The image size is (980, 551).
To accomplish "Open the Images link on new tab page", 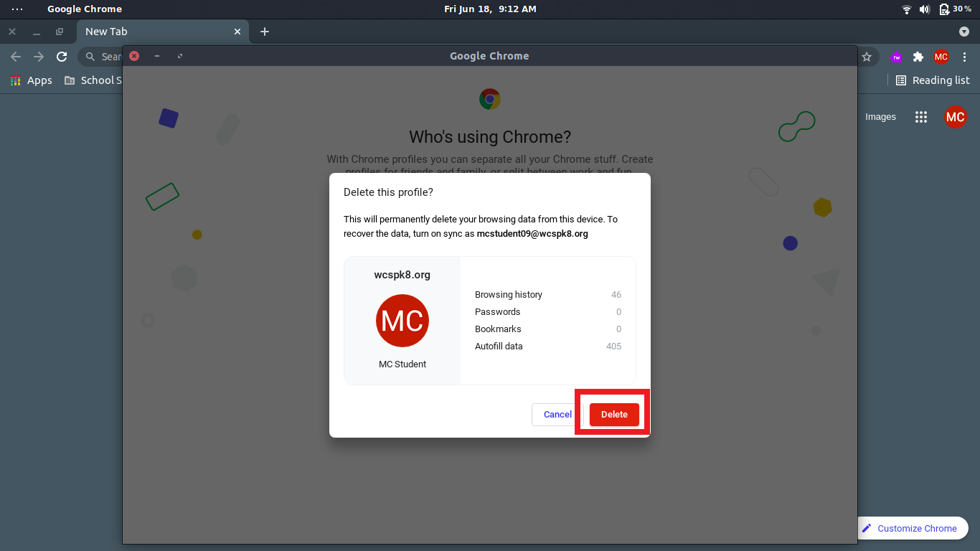I will click(880, 117).
